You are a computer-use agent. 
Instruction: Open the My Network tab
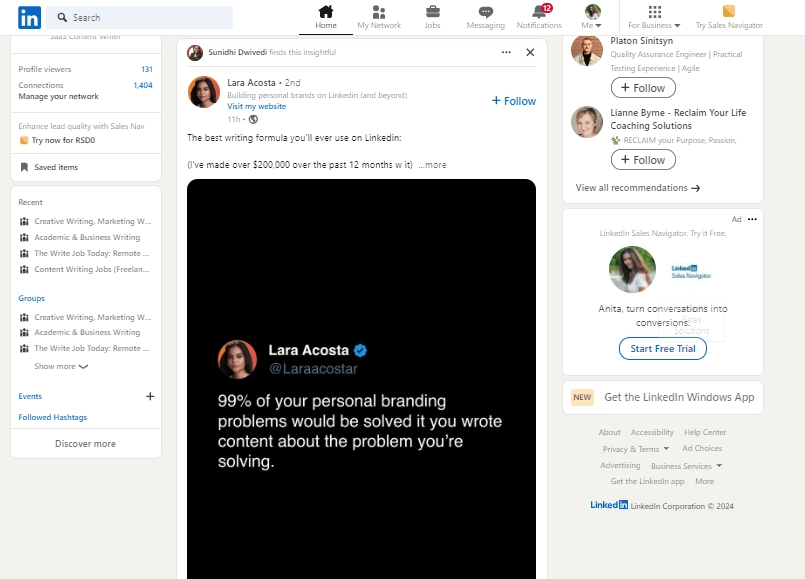(379, 17)
